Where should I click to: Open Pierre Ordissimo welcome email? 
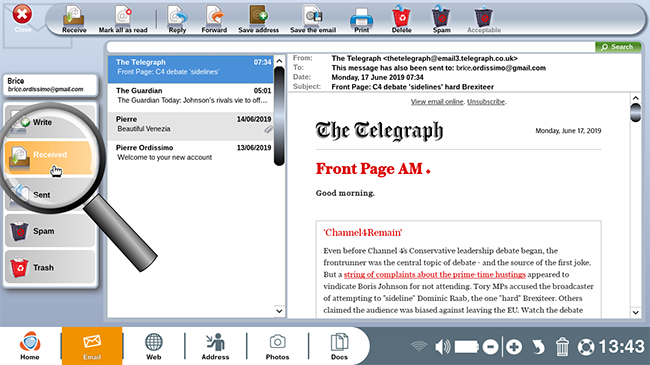[x=191, y=154]
